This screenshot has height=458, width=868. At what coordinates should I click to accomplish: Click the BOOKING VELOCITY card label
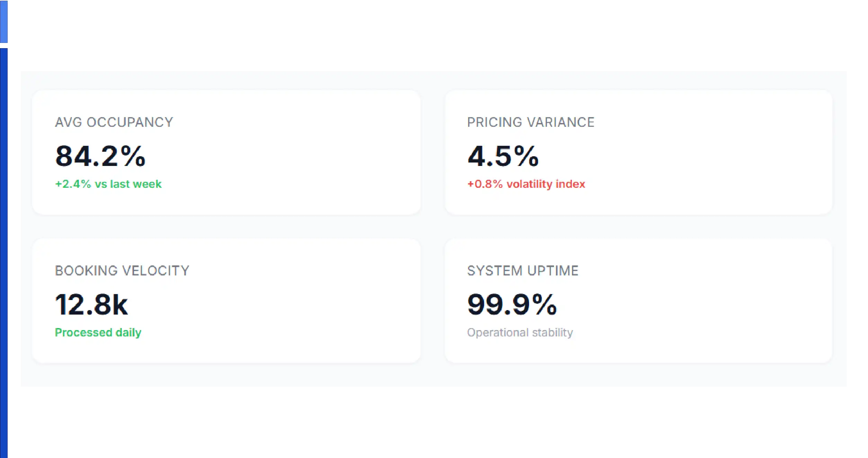122,271
